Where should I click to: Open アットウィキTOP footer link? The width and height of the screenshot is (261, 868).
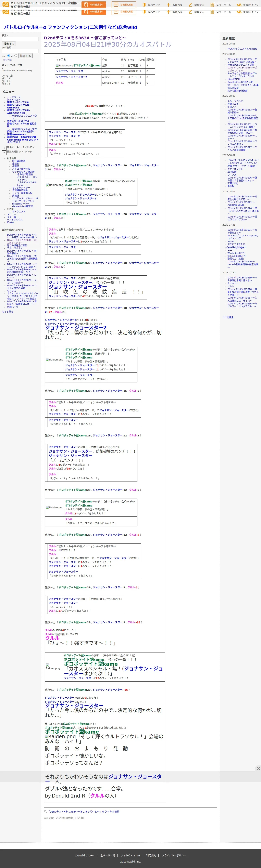point(130,856)
